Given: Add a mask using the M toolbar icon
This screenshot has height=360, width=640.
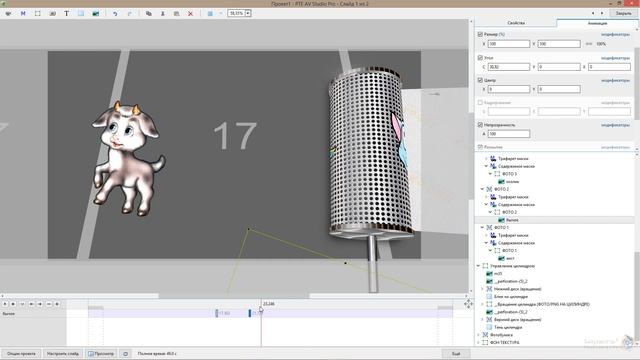Looking at the screenshot, I should point(23,13).
